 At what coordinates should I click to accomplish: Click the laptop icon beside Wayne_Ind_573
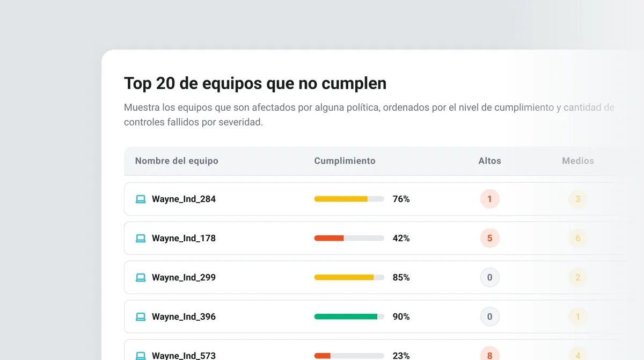click(141, 356)
